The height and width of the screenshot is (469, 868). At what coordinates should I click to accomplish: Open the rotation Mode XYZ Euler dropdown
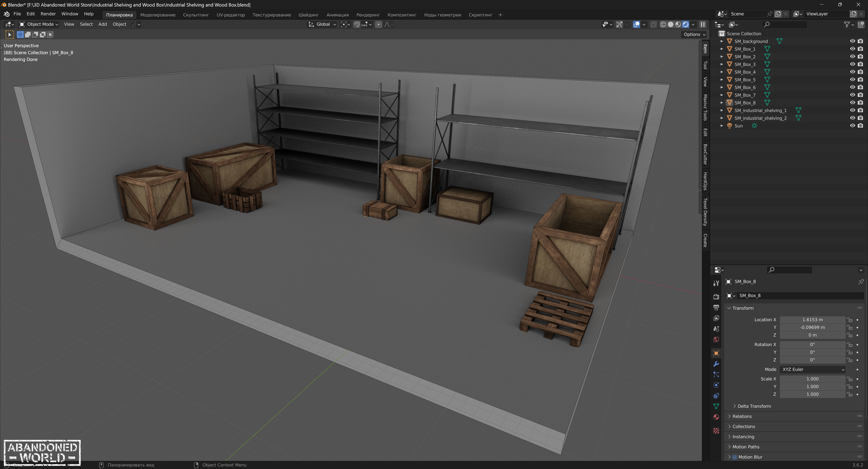point(813,369)
